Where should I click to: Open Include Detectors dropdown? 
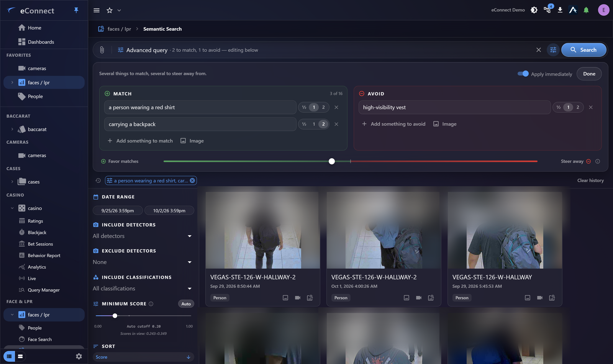click(143, 236)
